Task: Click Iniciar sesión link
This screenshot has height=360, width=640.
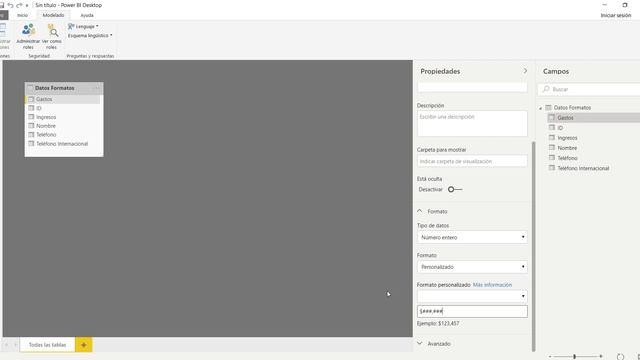Action: [x=616, y=15]
